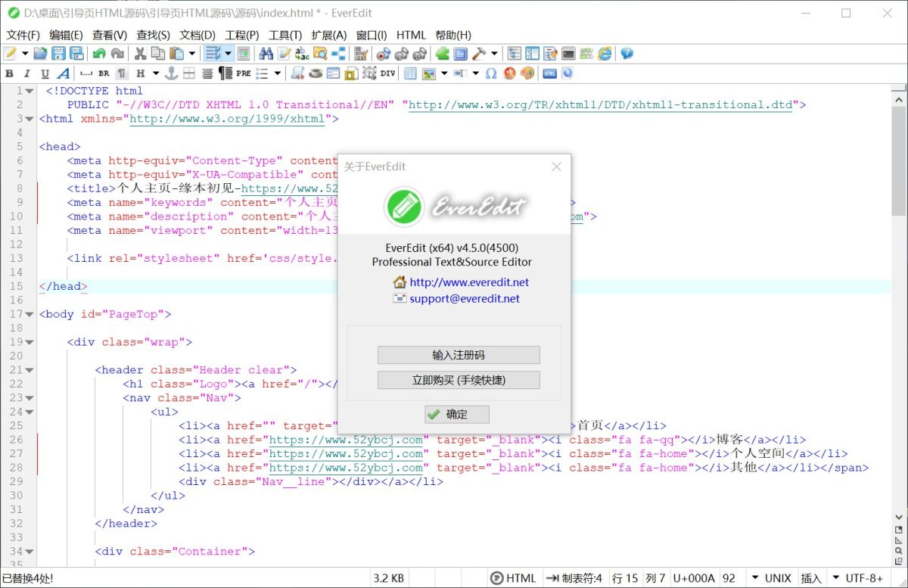This screenshot has width=908, height=588.
Task: Click the 行 15 status bar entry
Action: [625, 578]
